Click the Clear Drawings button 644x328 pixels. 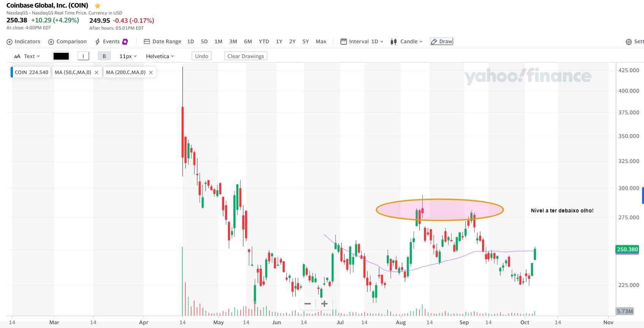tap(246, 56)
